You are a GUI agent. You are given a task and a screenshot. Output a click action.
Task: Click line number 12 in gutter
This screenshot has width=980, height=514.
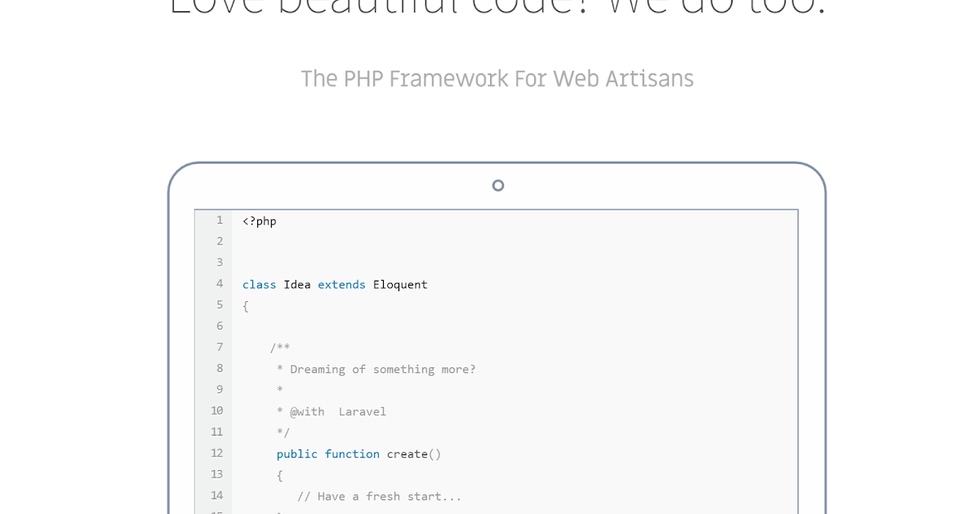pos(216,454)
